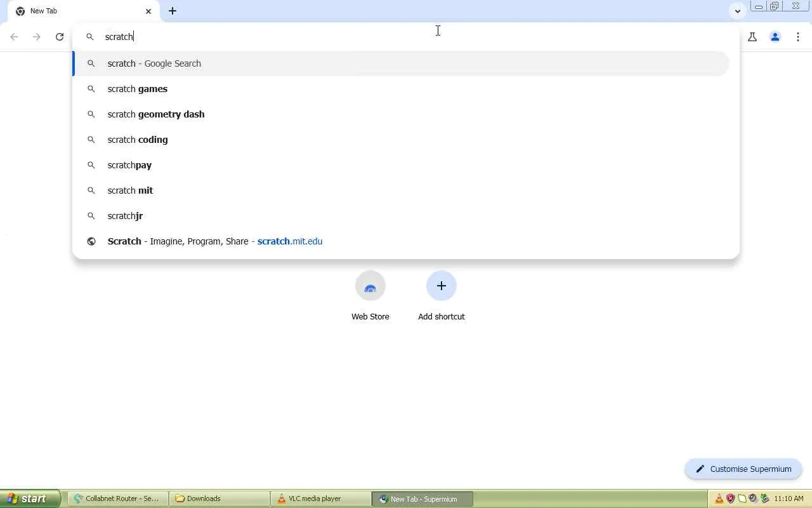
Task: Reload the current page
Action: [x=60, y=37]
